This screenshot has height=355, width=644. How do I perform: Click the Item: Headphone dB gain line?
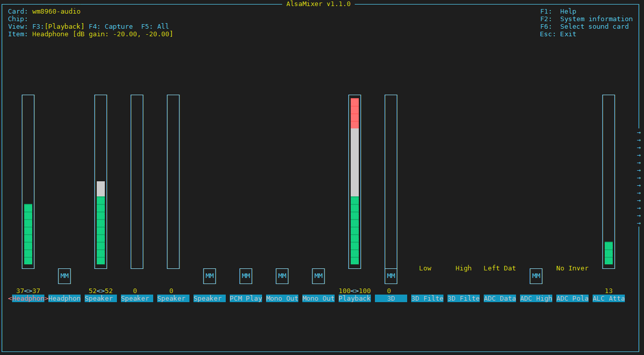tap(91, 34)
